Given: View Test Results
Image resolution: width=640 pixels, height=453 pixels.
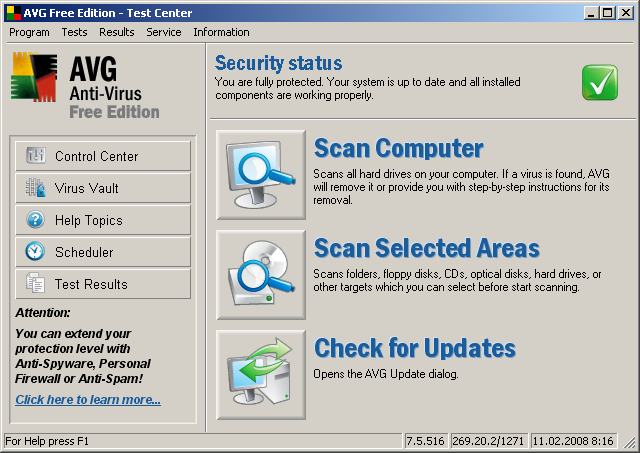Looking at the screenshot, I should pyautogui.click(x=103, y=284).
